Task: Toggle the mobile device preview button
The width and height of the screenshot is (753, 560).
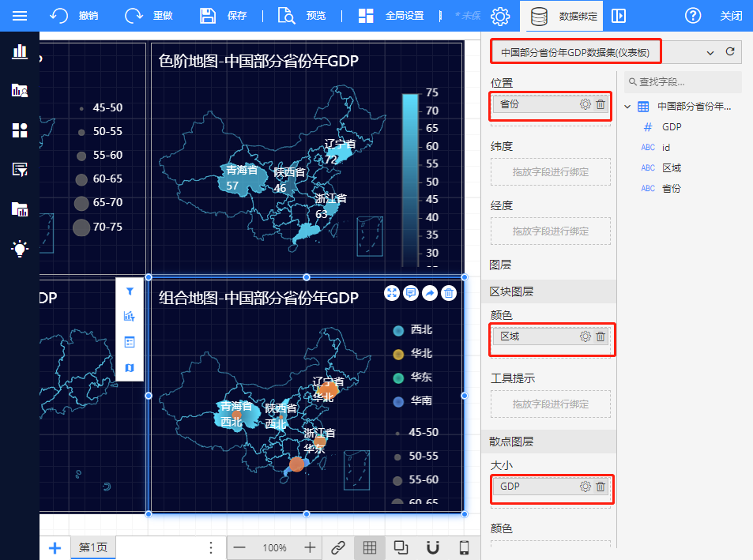Action: pos(465,547)
